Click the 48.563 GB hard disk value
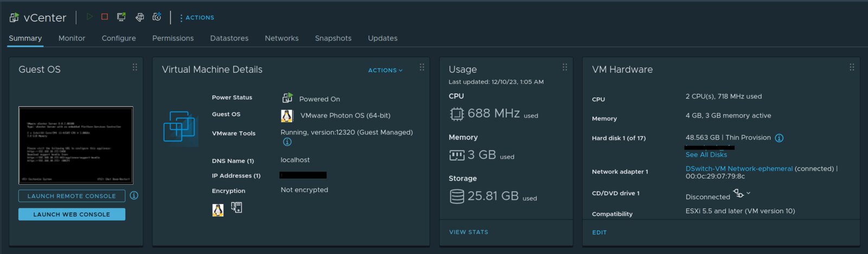The image size is (868, 254). [x=703, y=138]
